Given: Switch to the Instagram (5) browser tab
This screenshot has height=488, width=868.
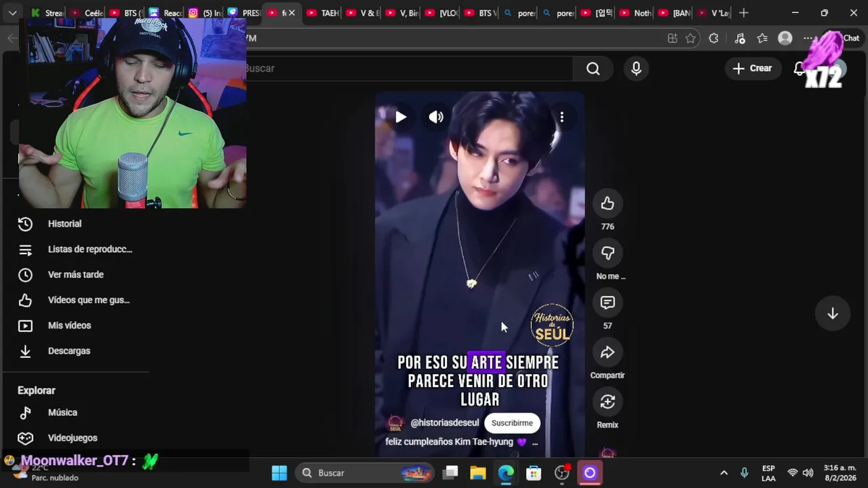Looking at the screenshot, I should 203,13.
